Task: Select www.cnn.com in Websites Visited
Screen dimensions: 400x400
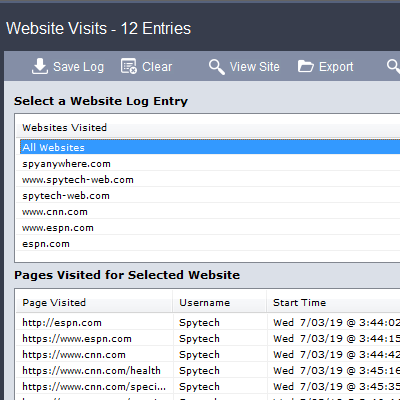Action: pyautogui.click(x=208, y=212)
